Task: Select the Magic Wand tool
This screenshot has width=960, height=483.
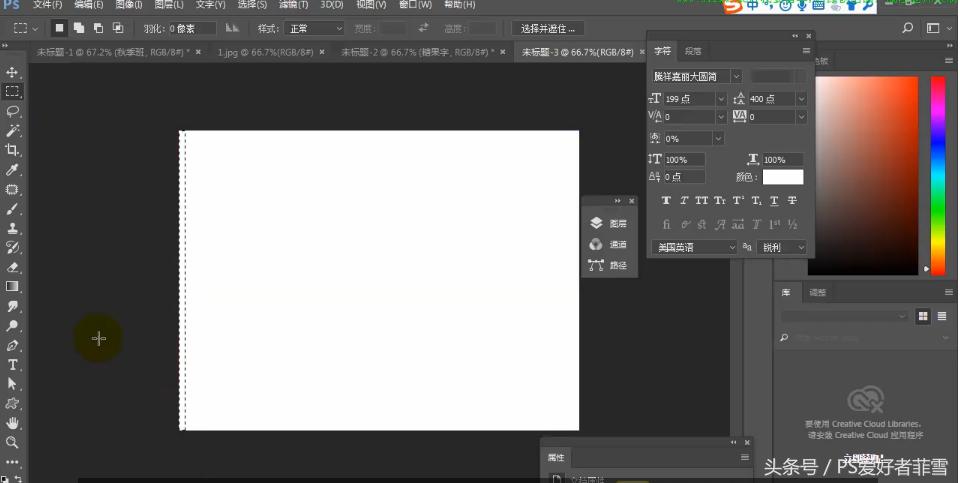Action: [12, 130]
